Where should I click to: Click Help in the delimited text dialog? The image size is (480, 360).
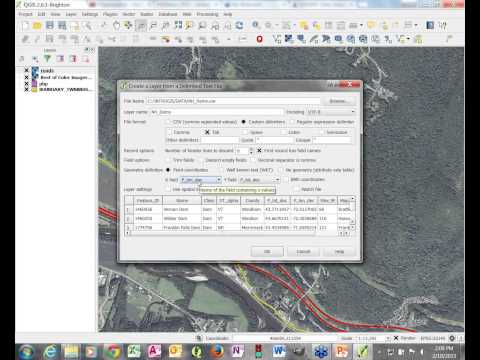coord(339,251)
